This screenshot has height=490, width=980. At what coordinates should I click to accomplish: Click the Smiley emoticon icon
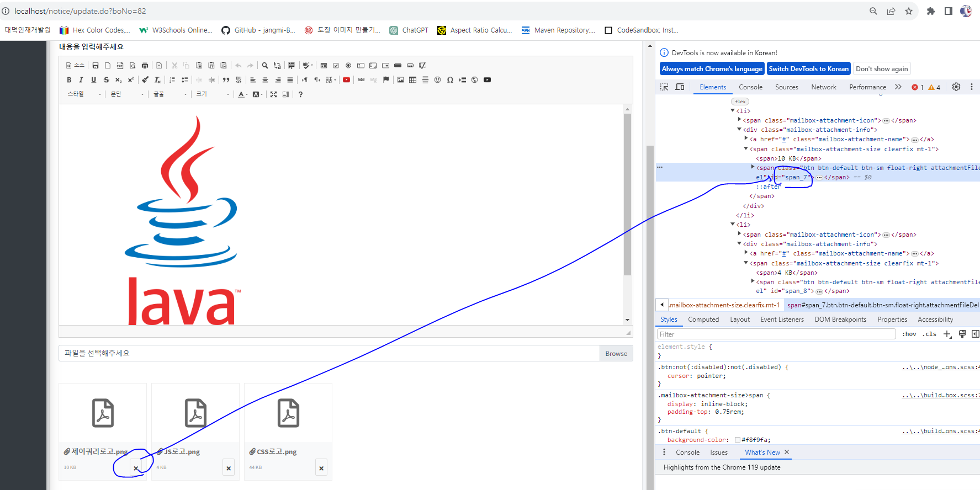click(x=437, y=80)
